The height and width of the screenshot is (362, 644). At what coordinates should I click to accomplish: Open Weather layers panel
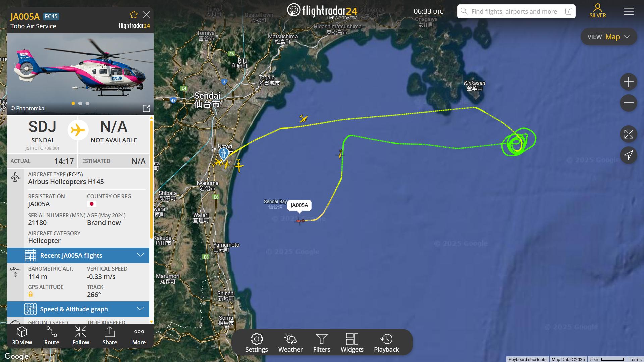[290, 343]
